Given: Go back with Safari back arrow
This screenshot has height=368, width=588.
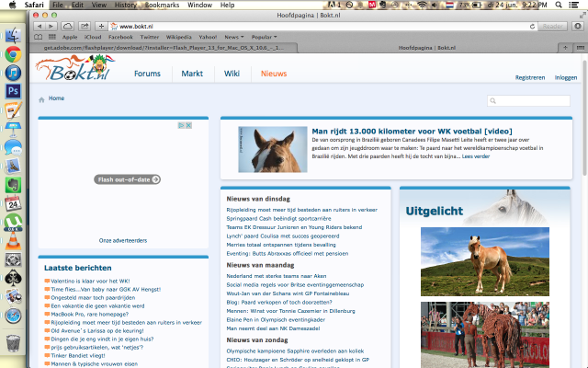Looking at the screenshot, I should tap(39, 27).
